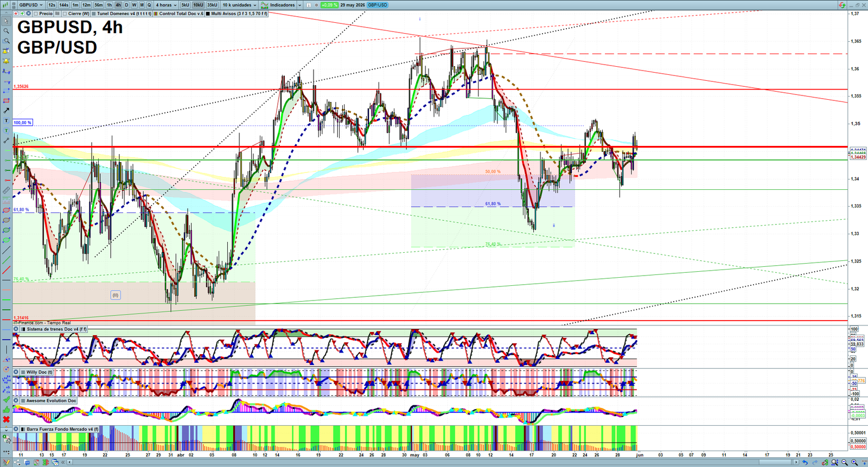
Task: Select the red rectangle drawing tool
Action: coord(6,101)
